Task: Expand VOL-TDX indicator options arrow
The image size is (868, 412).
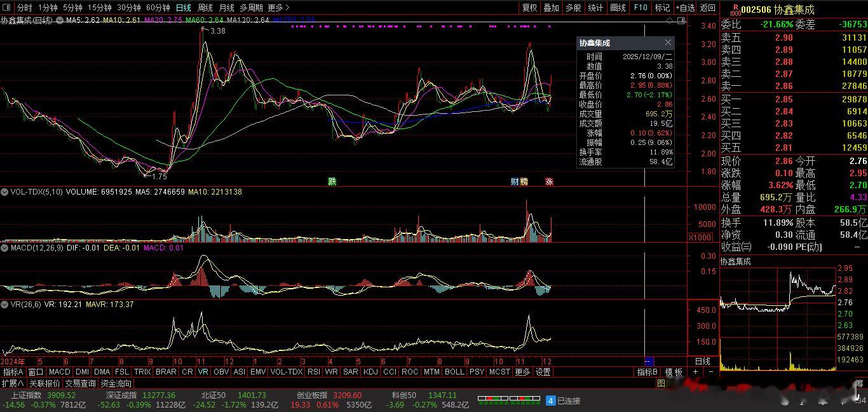Action: (5, 191)
